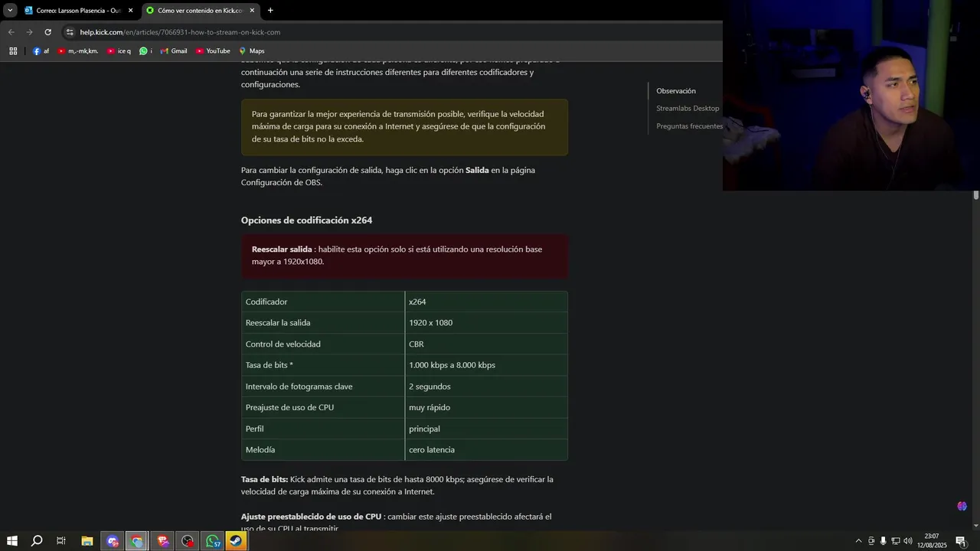Select the 'CBR' table cell

[x=486, y=344]
